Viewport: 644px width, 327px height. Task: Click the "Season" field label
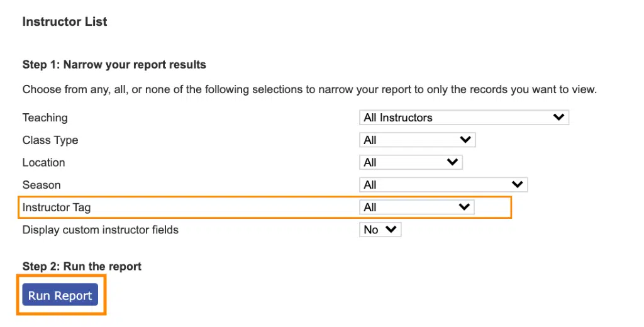(x=42, y=186)
